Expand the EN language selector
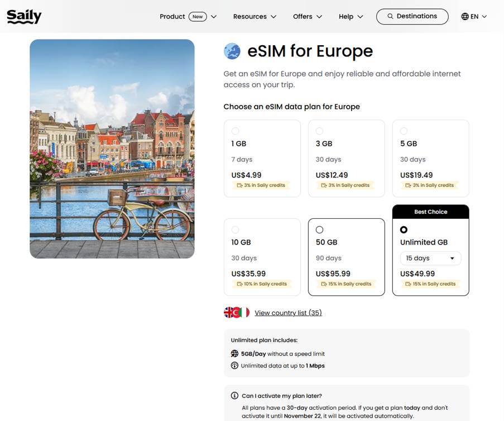Image resolution: width=504 pixels, height=421 pixels. click(474, 17)
